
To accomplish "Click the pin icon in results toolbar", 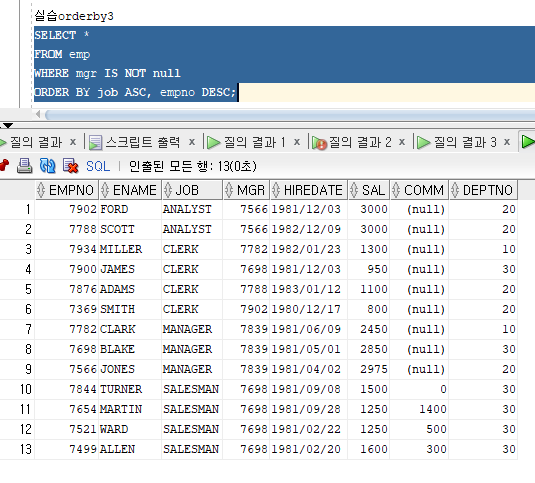I will click(3, 166).
